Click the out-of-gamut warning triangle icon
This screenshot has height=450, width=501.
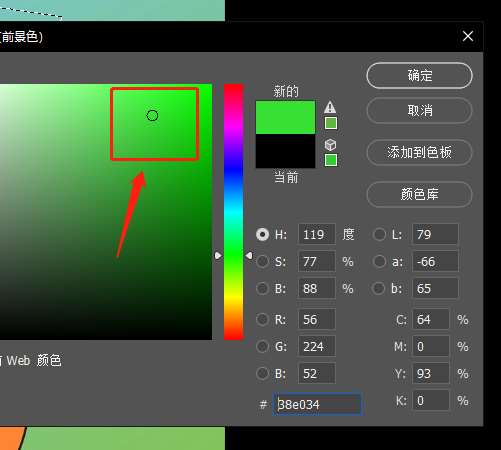pos(330,107)
